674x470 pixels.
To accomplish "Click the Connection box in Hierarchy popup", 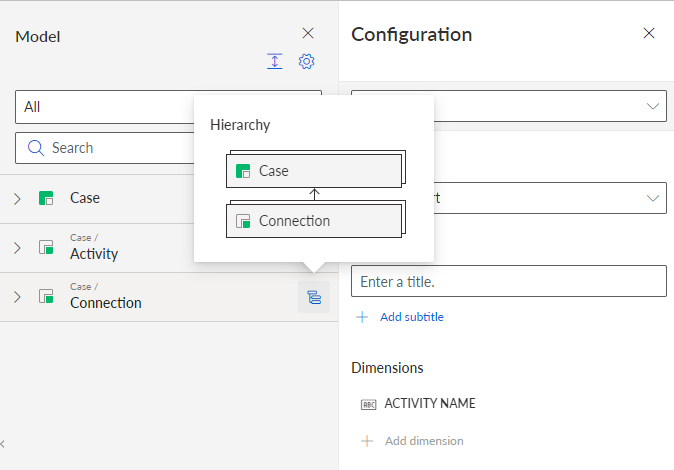I will click(x=314, y=221).
